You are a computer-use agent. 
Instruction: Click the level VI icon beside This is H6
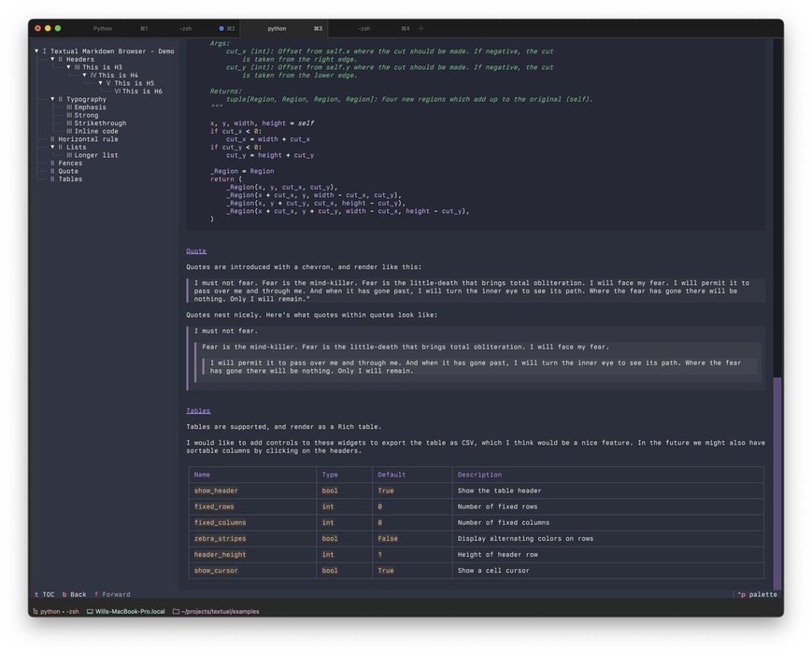click(x=117, y=92)
